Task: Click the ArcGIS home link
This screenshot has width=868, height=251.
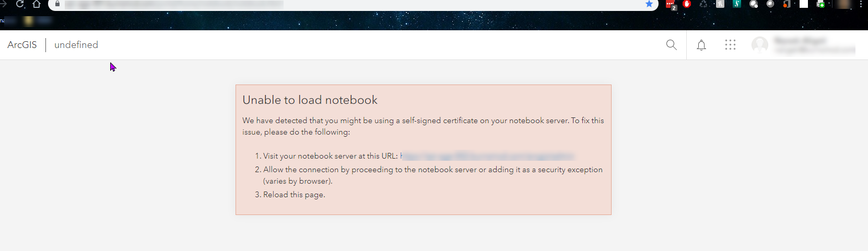Action: [x=22, y=45]
